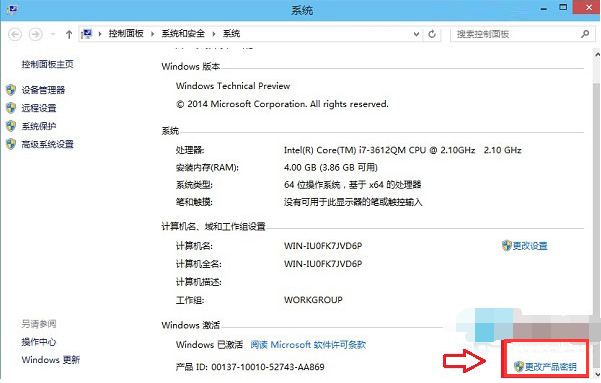Click the computer icon in the address bar
The height and width of the screenshot is (383, 601).
[x=87, y=34]
